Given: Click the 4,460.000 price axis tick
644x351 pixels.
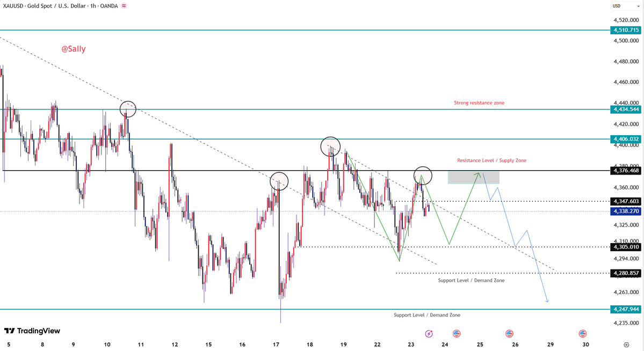Looking at the screenshot, I should pos(626,82).
